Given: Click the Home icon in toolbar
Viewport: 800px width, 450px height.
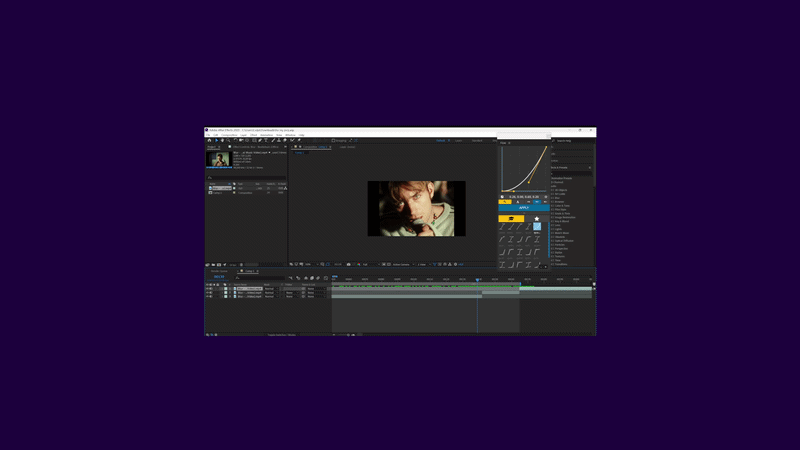Looking at the screenshot, I should coord(209,140).
